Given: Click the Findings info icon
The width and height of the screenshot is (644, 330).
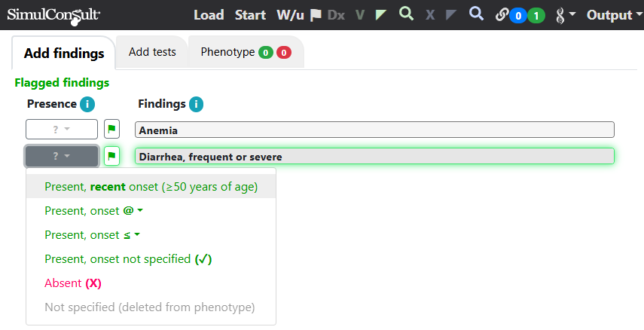Looking at the screenshot, I should click(196, 105).
